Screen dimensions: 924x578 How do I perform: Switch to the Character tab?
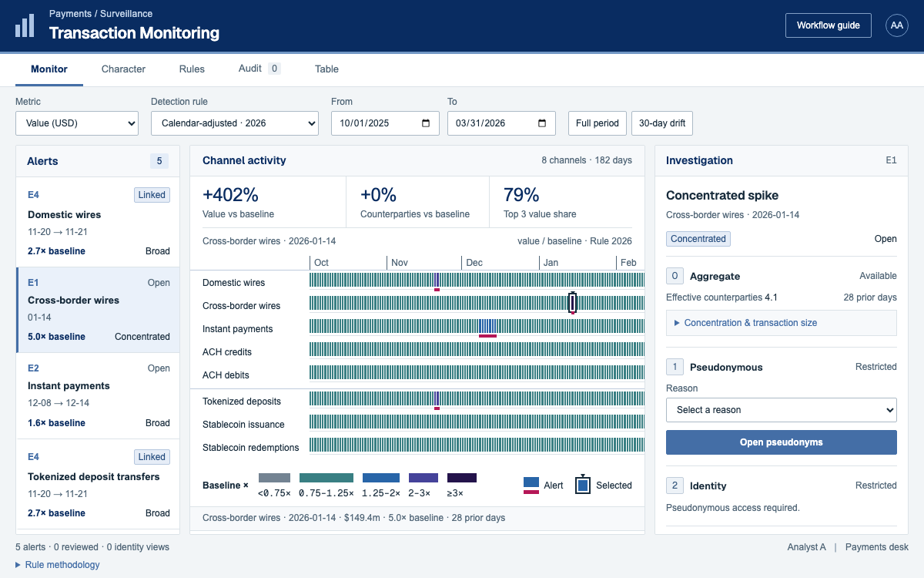tap(123, 69)
